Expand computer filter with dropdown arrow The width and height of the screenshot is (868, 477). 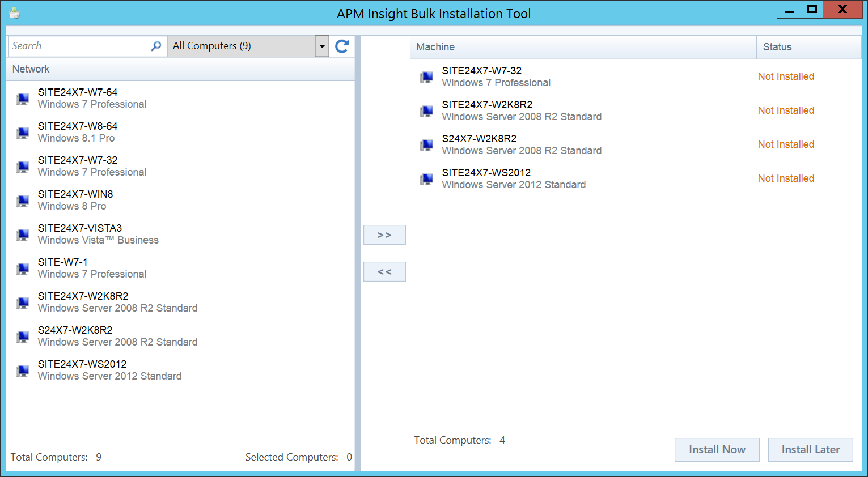click(322, 46)
